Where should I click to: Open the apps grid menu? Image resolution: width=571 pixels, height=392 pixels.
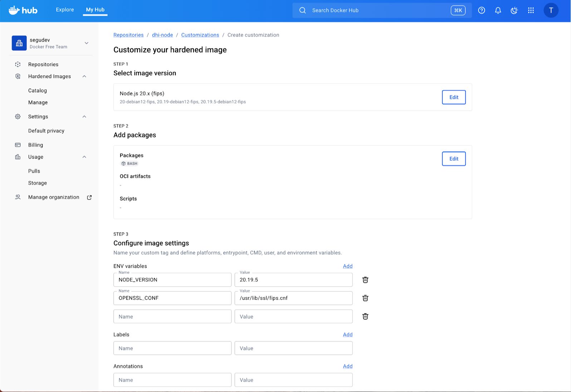pos(531,10)
